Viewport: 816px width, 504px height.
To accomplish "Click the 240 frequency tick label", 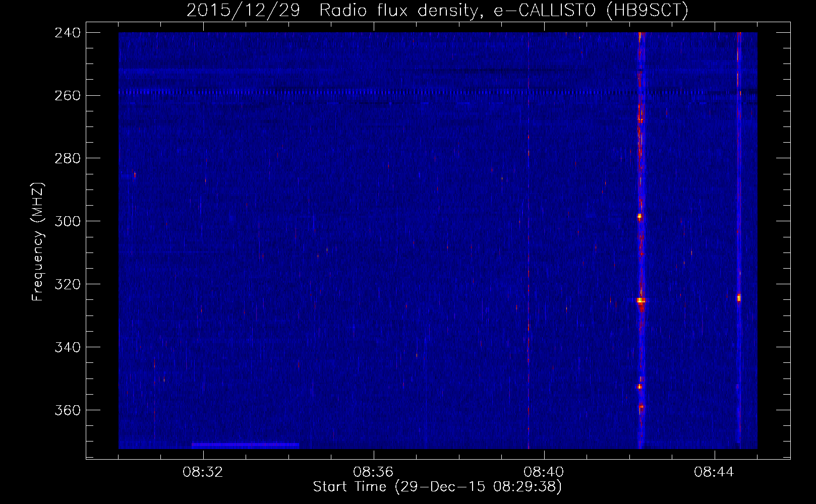I will [68, 32].
